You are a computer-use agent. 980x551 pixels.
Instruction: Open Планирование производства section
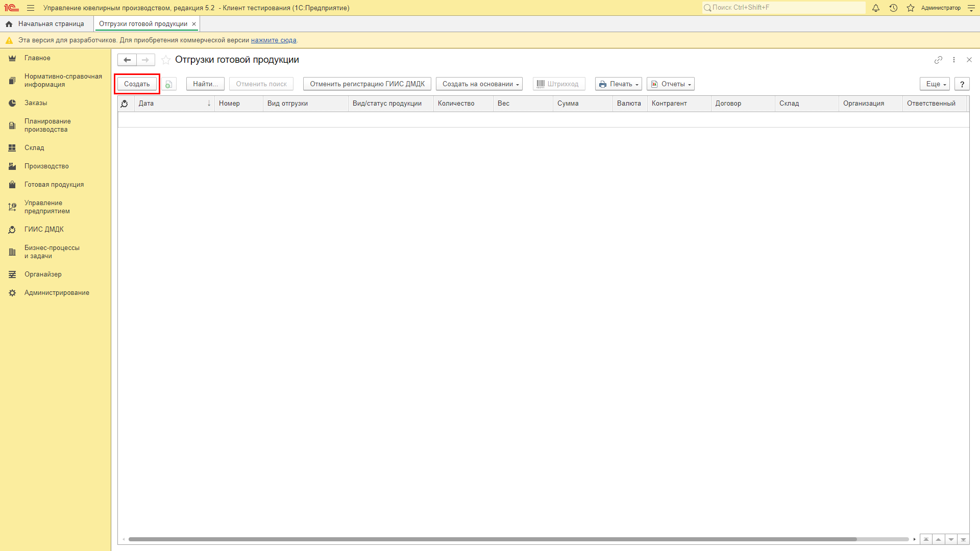coord(55,126)
